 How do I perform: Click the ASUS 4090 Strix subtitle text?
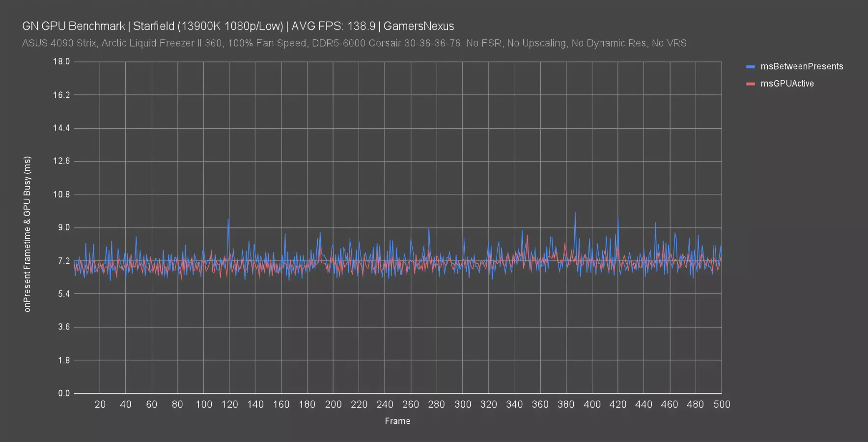tap(354, 43)
